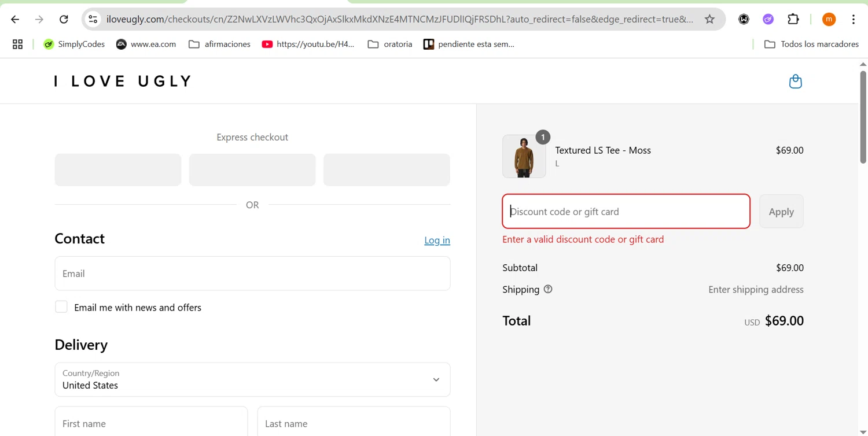868x436 pixels.
Task: Open the pendiente esta sem bookmark
Action: 469,44
